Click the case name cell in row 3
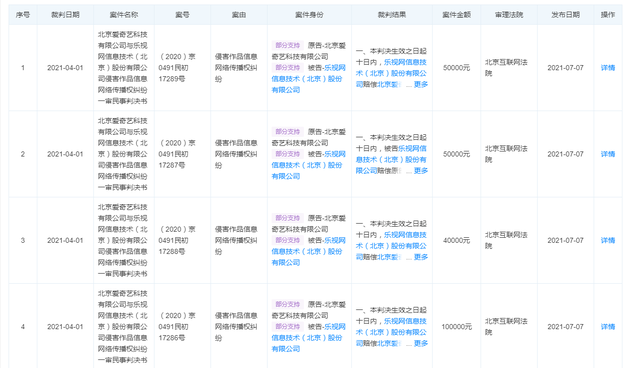630x368 pixels. [123, 241]
